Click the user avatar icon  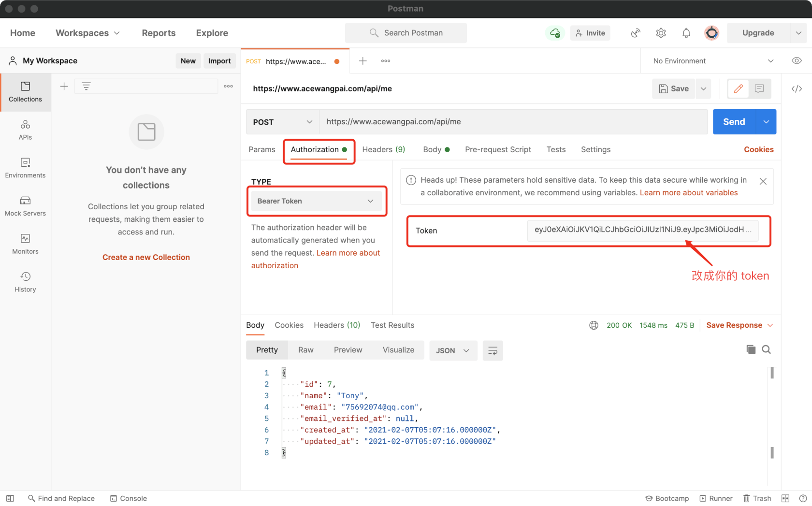point(711,33)
